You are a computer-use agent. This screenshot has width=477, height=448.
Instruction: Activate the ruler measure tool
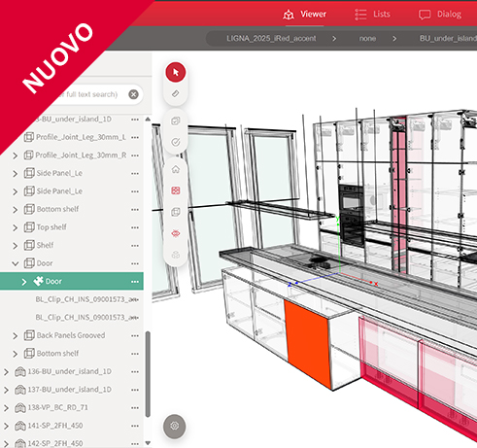point(176,94)
